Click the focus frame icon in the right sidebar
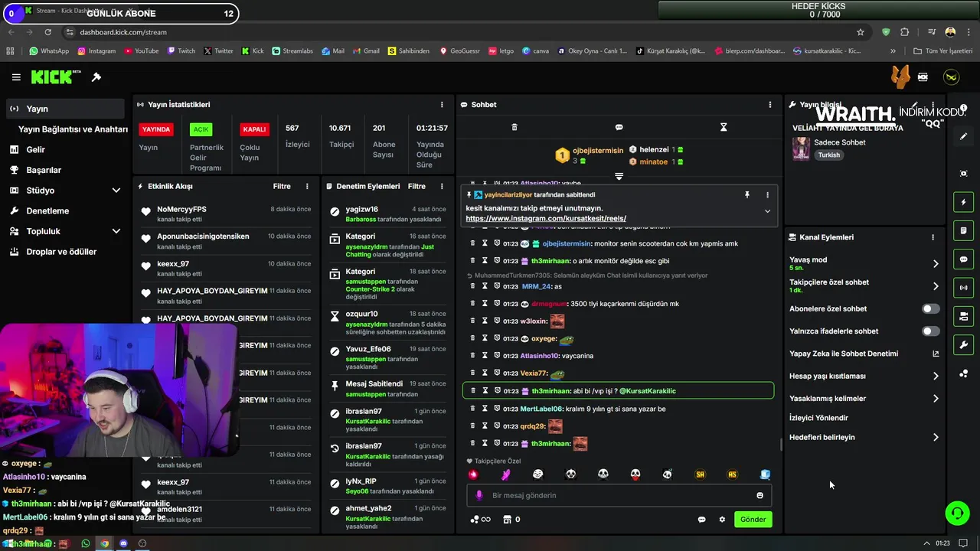 (964, 174)
